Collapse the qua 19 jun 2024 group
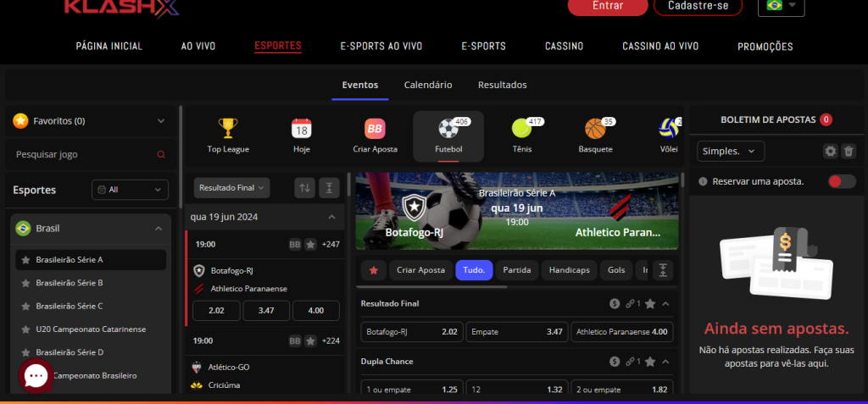 pyautogui.click(x=331, y=217)
